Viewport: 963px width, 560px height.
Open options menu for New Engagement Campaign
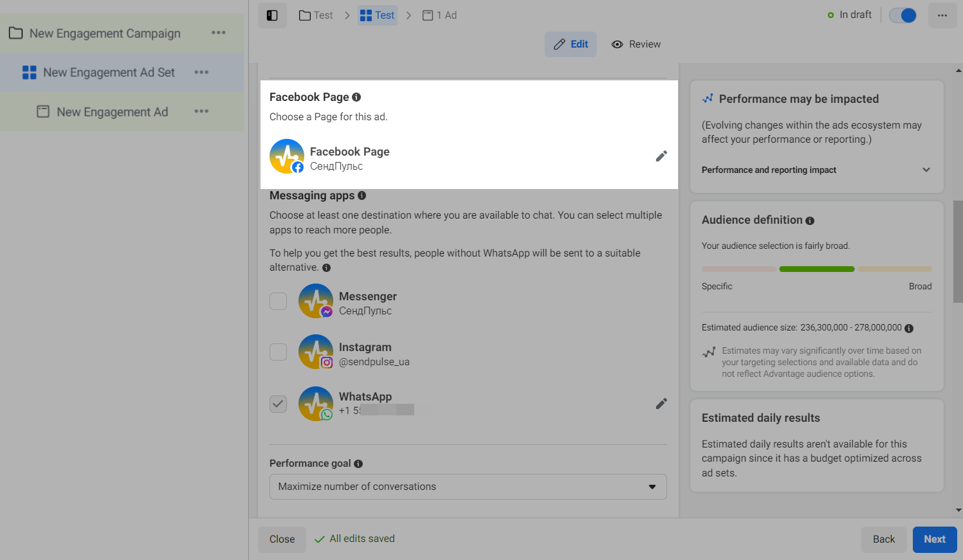[x=219, y=33]
